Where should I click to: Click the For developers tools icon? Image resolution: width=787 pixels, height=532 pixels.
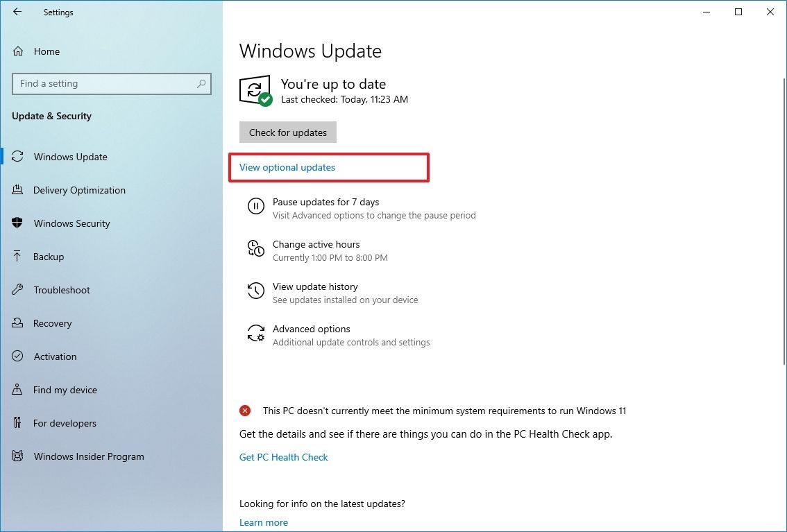(17, 422)
